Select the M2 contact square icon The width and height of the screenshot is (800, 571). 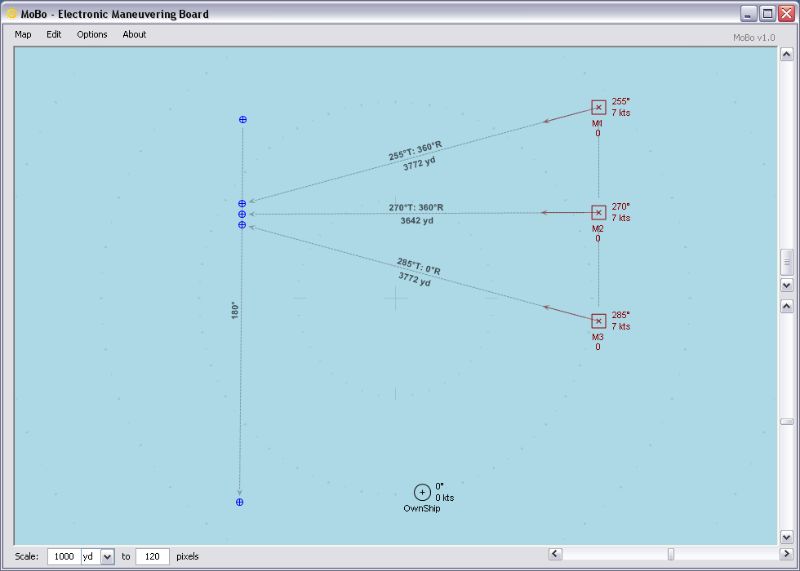click(x=598, y=212)
